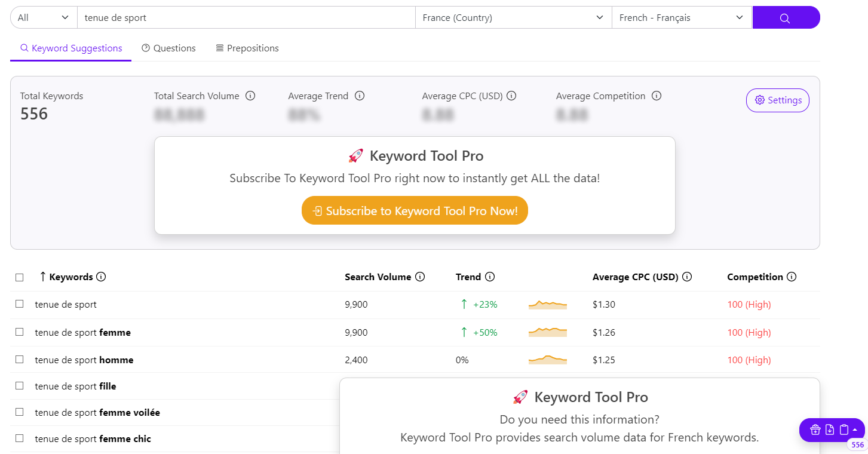Click the +50% trend value
Screen dimensions: 868x454
(x=485, y=333)
